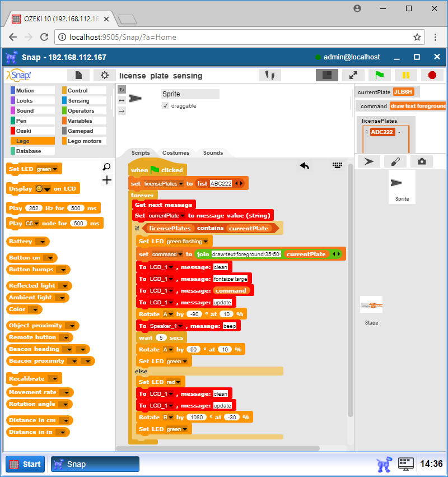Toggle the small stage size button
Viewport: 448px width, 477px height.
tap(326, 75)
